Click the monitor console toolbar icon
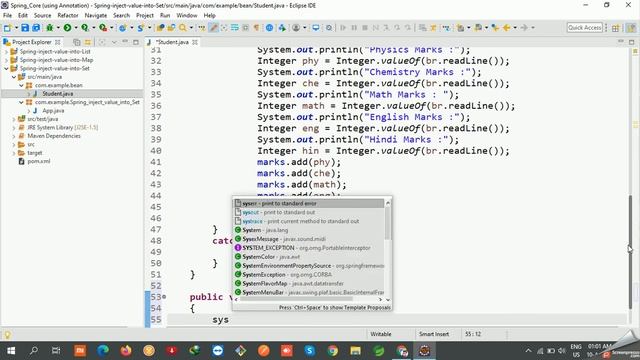Image resolution: width=640 pixels, height=360 pixels. [316, 28]
